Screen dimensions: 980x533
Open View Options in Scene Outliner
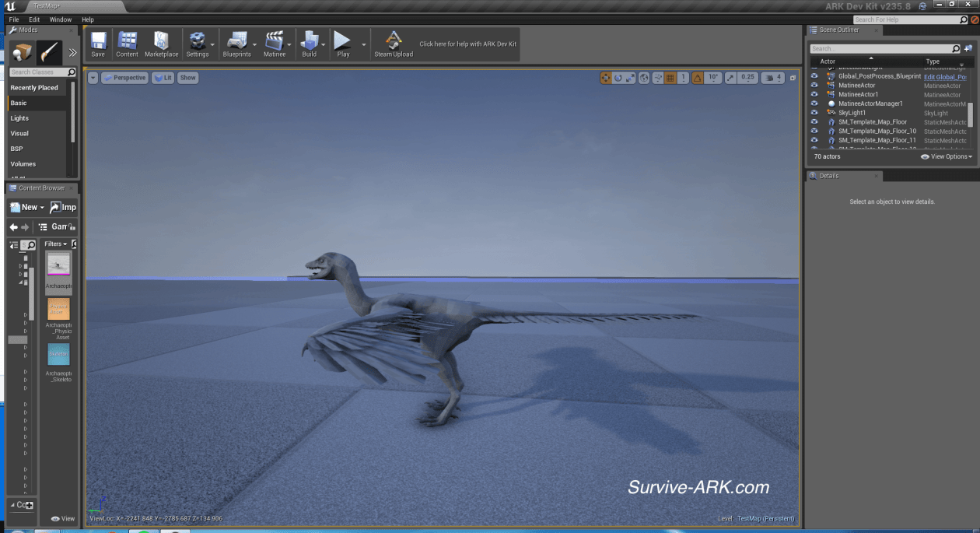[x=947, y=156]
